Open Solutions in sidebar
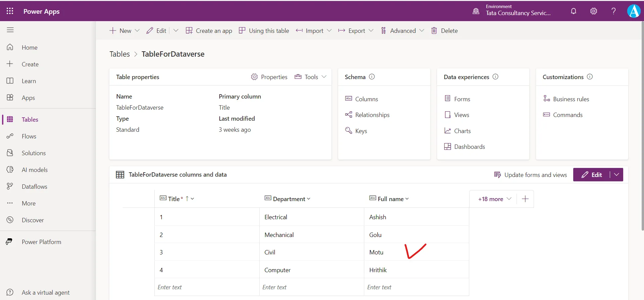 48,153
